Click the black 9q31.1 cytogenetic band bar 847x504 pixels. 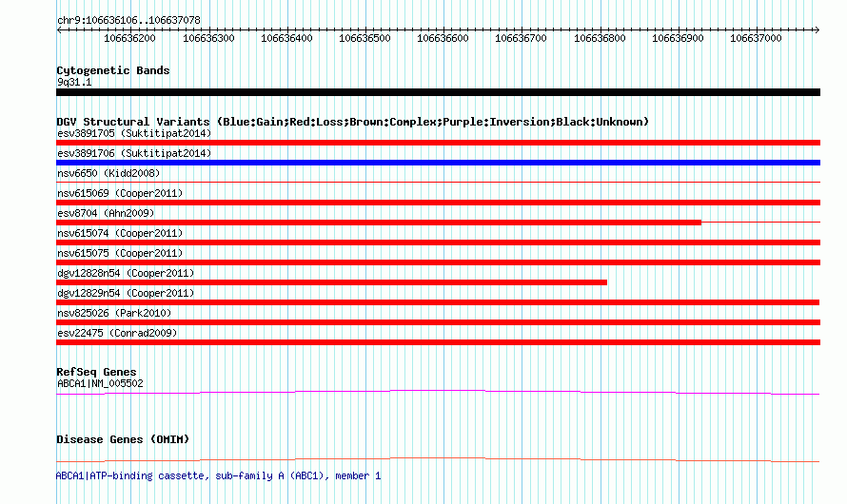click(438, 92)
